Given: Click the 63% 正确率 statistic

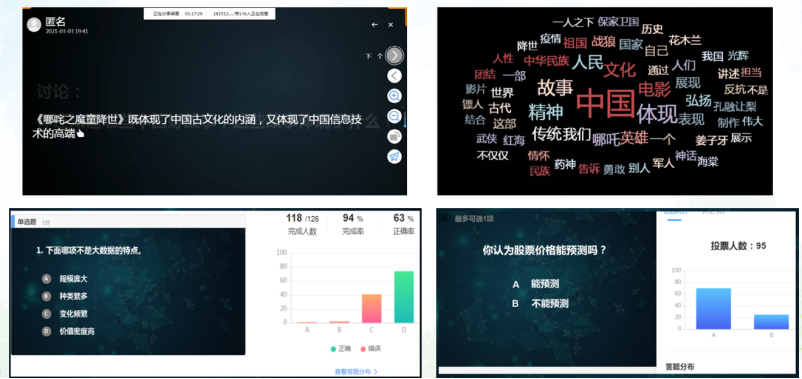Looking at the screenshot, I should [x=404, y=225].
